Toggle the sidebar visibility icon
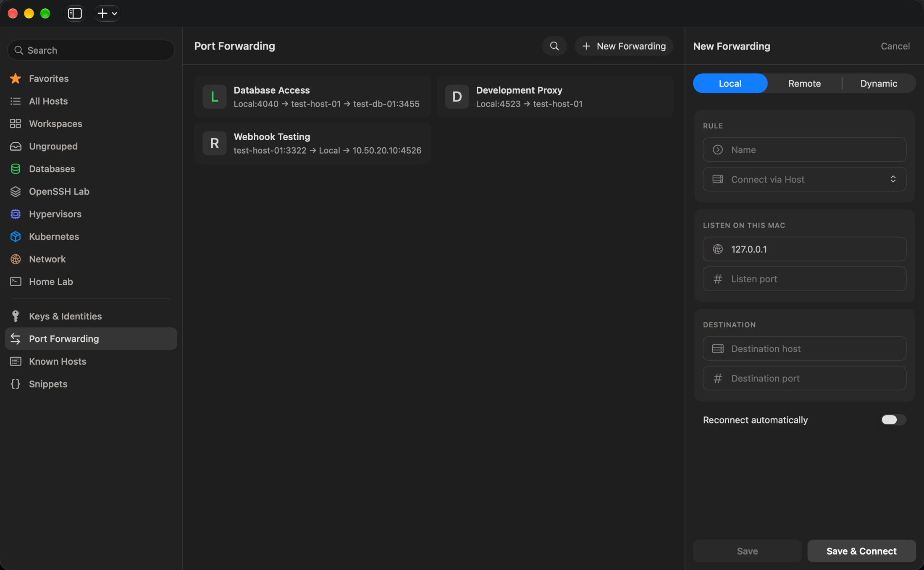The height and width of the screenshot is (570, 924). 75,13
